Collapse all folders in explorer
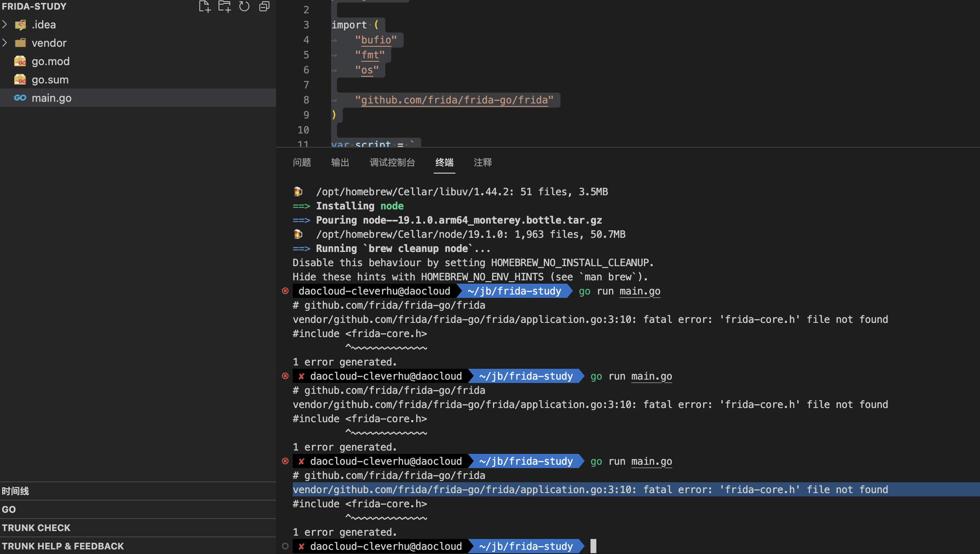Image resolution: width=980 pixels, height=554 pixels. [264, 6]
